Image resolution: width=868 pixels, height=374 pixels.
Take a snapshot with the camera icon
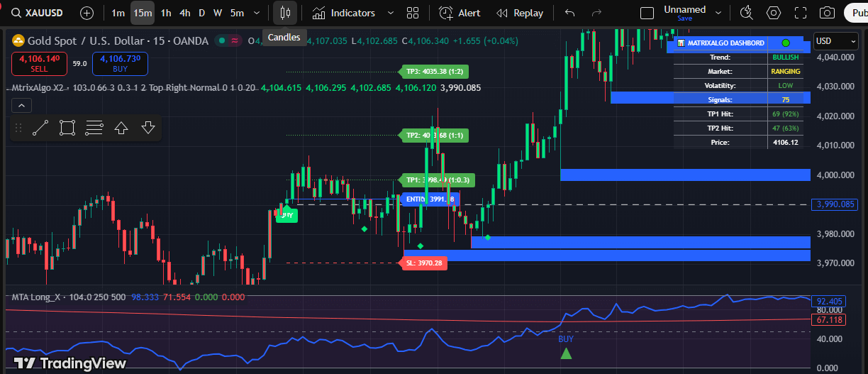(826, 13)
